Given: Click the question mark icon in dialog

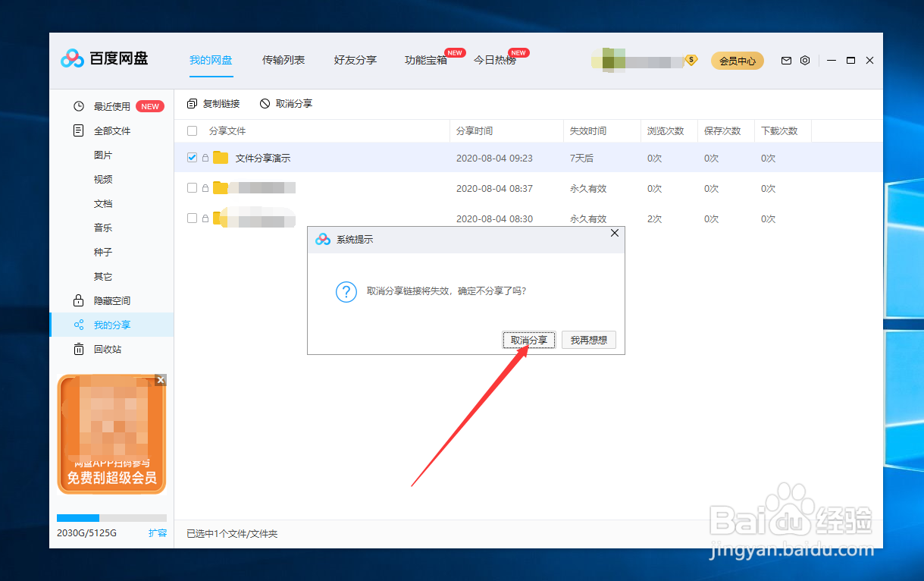Looking at the screenshot, I should [346, 291].
